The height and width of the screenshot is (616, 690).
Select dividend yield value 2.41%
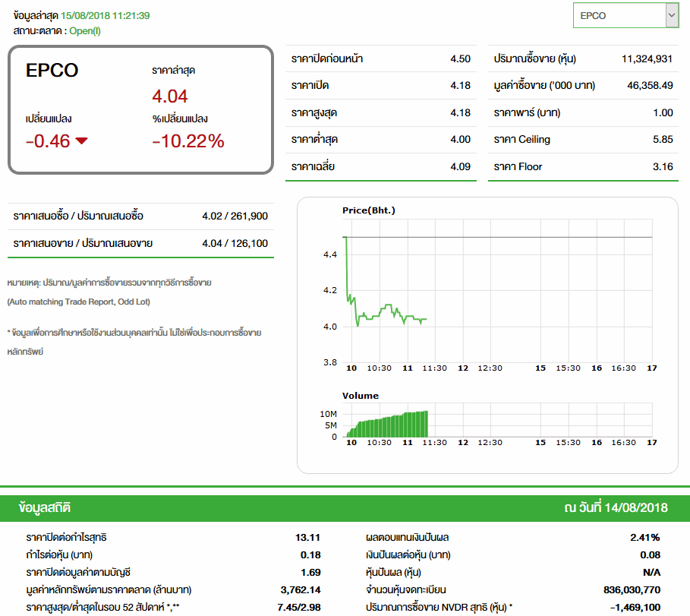tap(645, 537)
